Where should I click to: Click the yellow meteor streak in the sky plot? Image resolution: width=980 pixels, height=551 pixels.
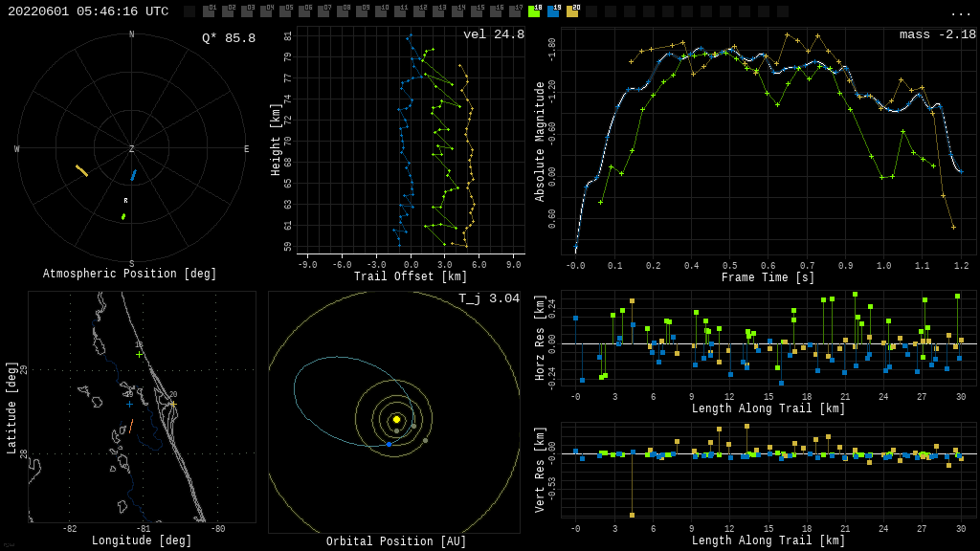(x=82, y=171)
